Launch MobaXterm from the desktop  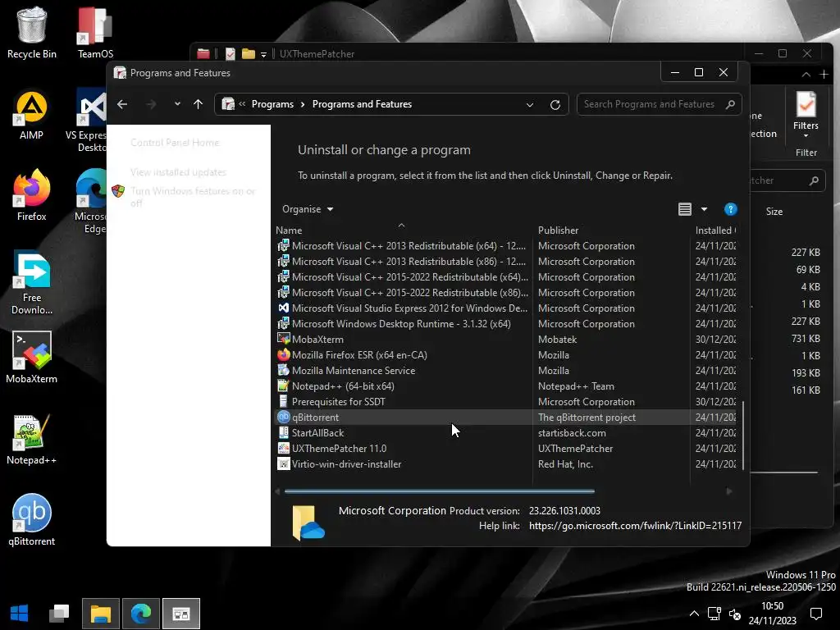(x=32, y=357)
